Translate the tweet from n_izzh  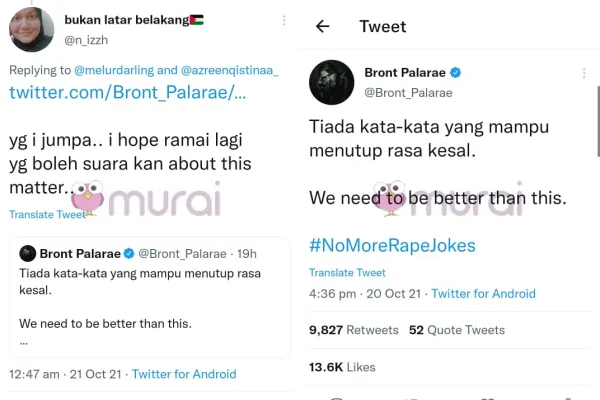47,214
